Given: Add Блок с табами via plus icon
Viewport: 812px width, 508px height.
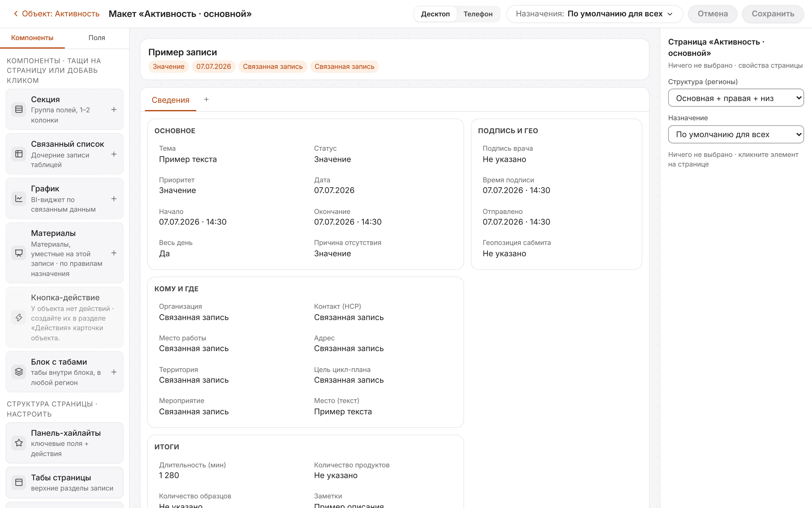Looking at the screenshot, I should (114, 372).
